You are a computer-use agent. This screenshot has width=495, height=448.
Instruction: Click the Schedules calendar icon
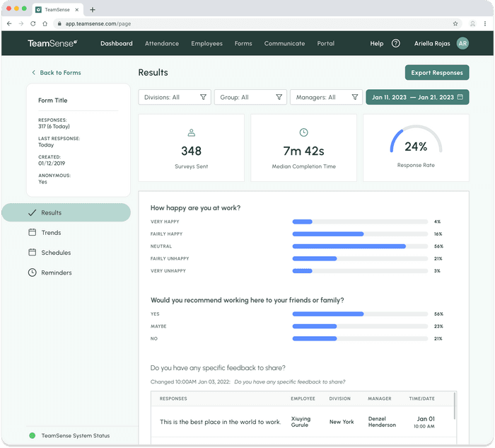pyautogui.click(x=33, y=253)
